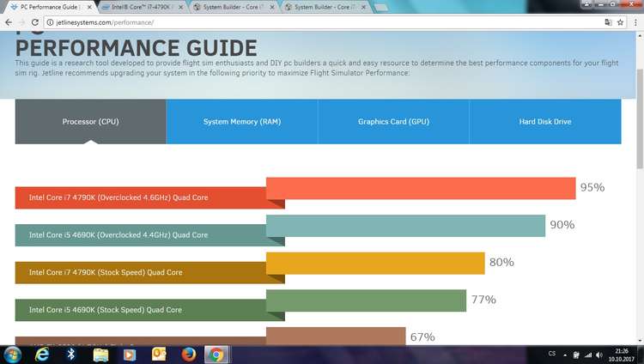
Task: Show hidden system tray icons
Action: tap(565, 355)
